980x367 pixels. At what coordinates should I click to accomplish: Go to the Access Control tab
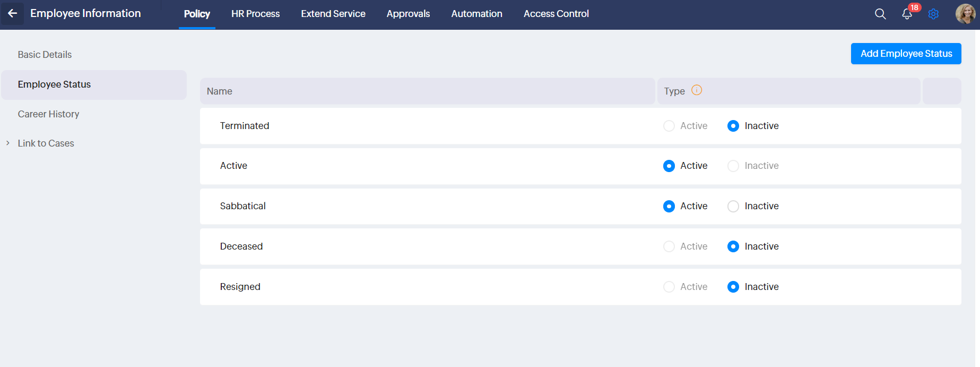point(556,14)
